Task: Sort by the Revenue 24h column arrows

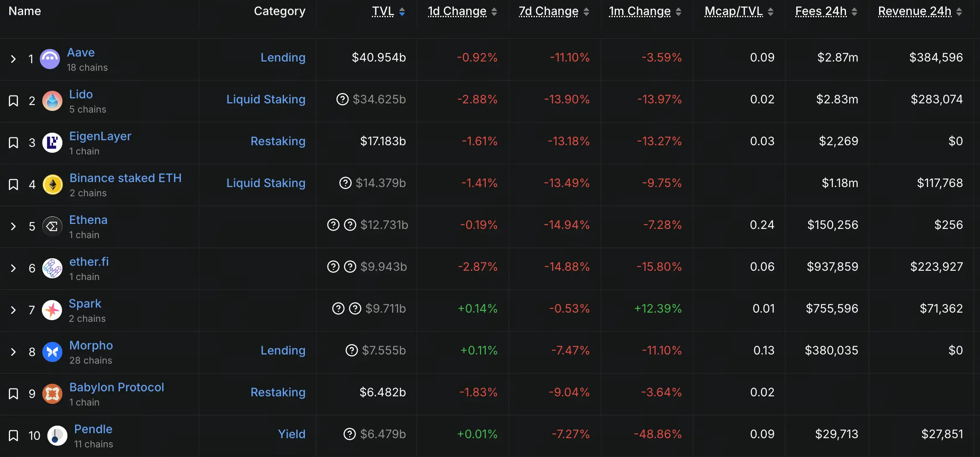Action: tap(959, 12)
